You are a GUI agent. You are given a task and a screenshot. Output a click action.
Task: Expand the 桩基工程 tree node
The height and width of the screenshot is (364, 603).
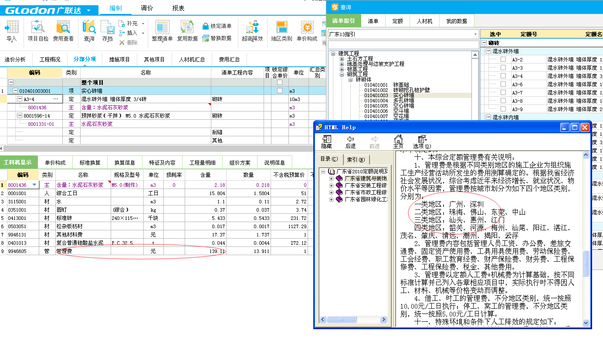click(342, 69)
